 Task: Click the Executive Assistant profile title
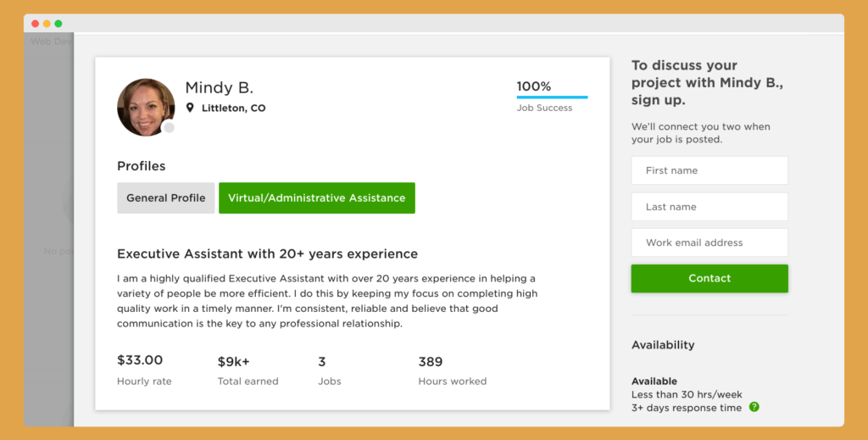click(x=267, y=254)
